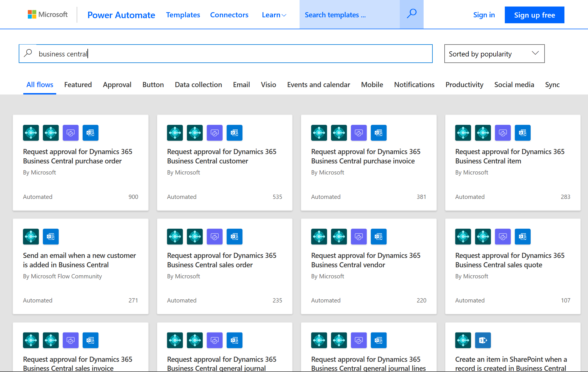Click Outlook icon on Business Central item card
Screen dimensions: 588x372
tap(523, 133)
